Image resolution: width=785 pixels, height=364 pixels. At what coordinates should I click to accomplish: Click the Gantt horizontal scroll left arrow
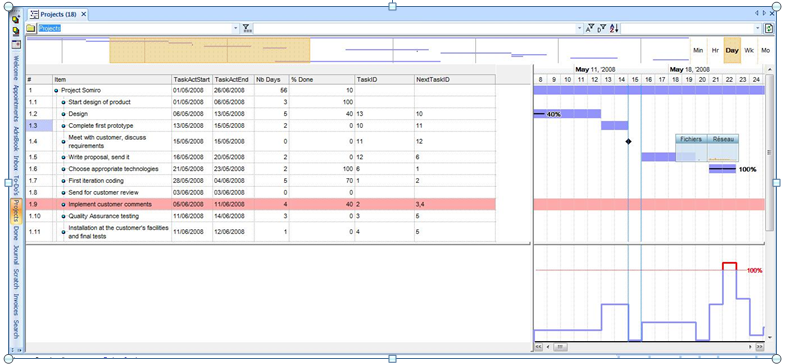548,346
